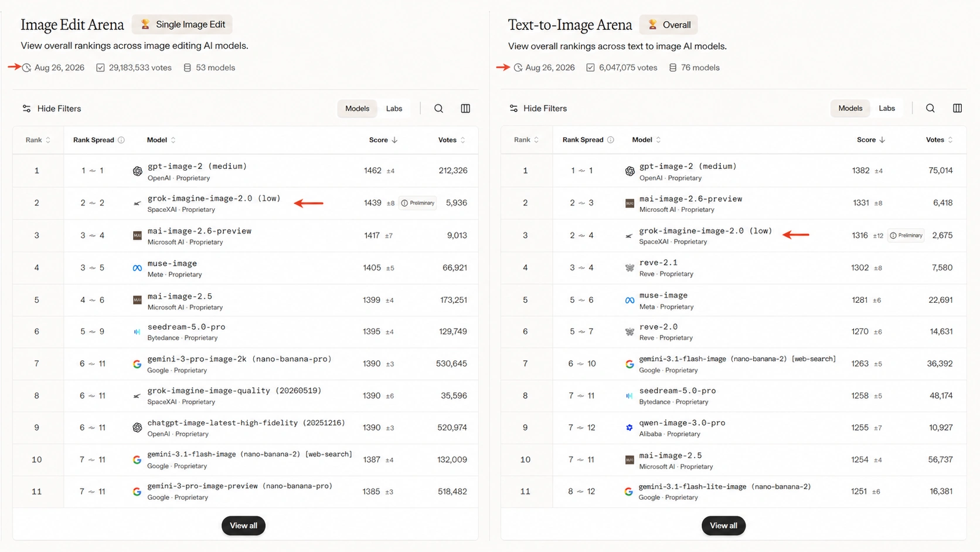Click filter icon beside Hide Filters in Text-to-Image Arena
The height and width of the screenshot is (552, 980).
pyautogui.click(x=513, y=109)
